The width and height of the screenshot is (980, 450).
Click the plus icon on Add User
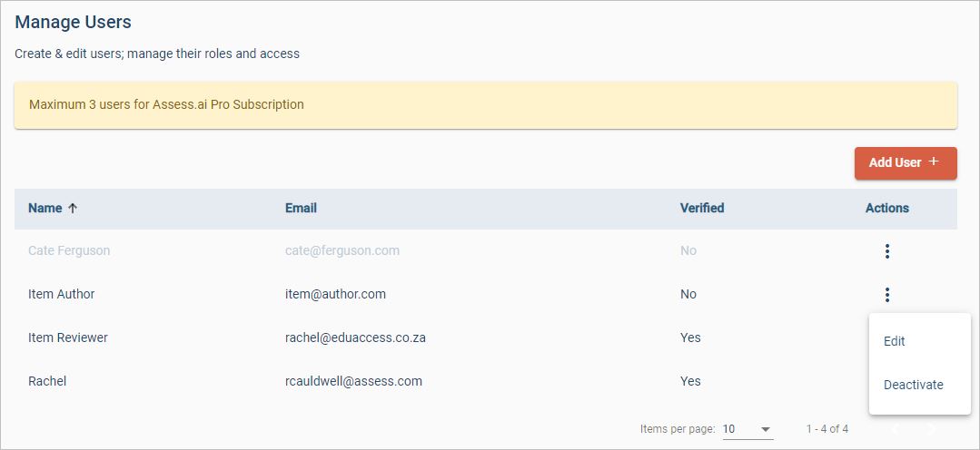click(x=933, y=161)
